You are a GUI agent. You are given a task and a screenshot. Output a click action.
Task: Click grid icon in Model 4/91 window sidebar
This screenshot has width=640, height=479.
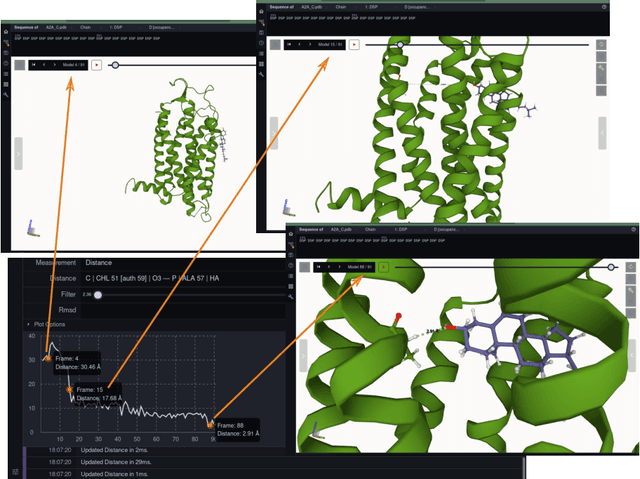click(x=6, y=84)
